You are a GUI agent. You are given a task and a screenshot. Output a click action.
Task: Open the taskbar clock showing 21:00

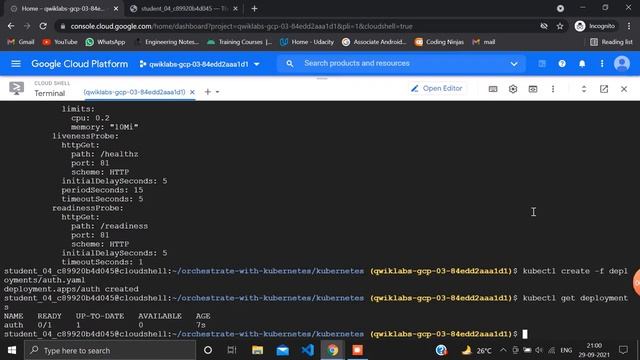click(594, 350)
